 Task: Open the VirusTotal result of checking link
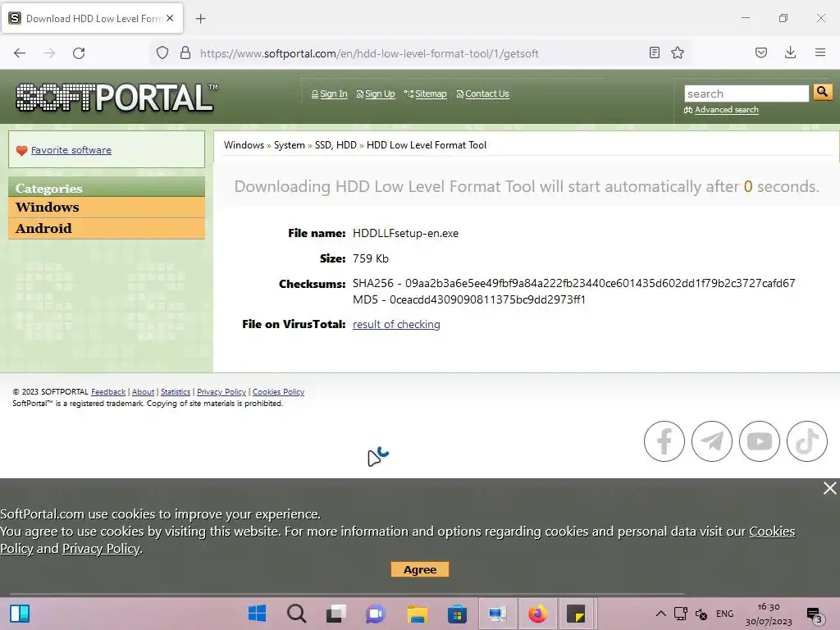[x=396, y=325]
